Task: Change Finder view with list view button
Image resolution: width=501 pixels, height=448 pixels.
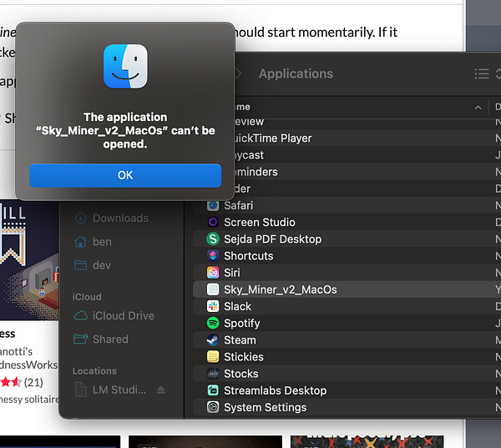Action: pyautogui.click(x=482, y=73)
